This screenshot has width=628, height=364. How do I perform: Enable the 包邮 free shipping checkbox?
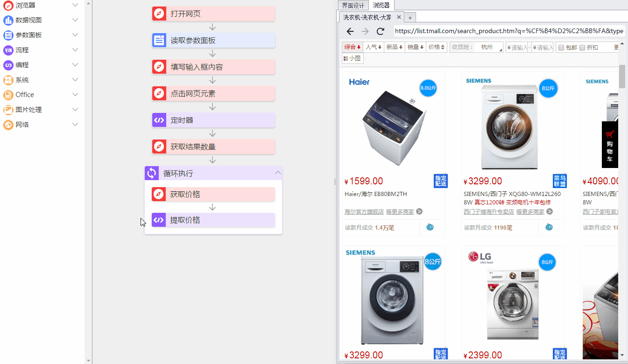point(562,48)
